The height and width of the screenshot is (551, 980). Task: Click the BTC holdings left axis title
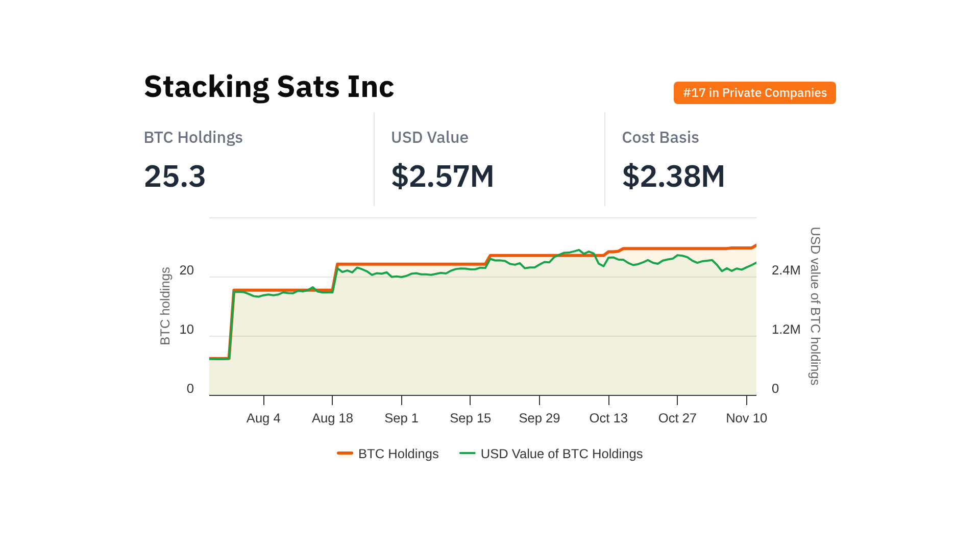coord(165,306)
